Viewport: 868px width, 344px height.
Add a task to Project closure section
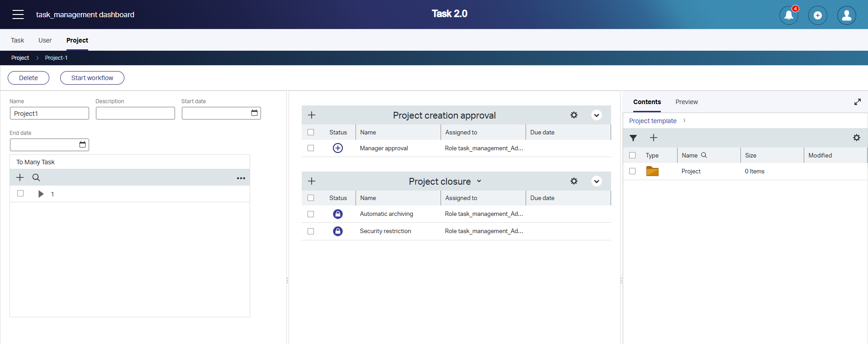[x=312, y=181]
